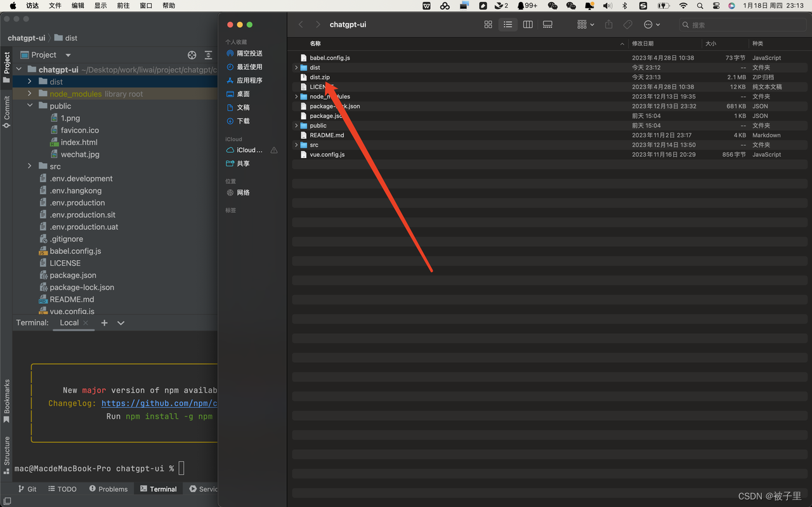The height and width of the screenshot is (507, 812).
Task: Expand the src folder in Finder list
Action: click(x=296, y=145)
